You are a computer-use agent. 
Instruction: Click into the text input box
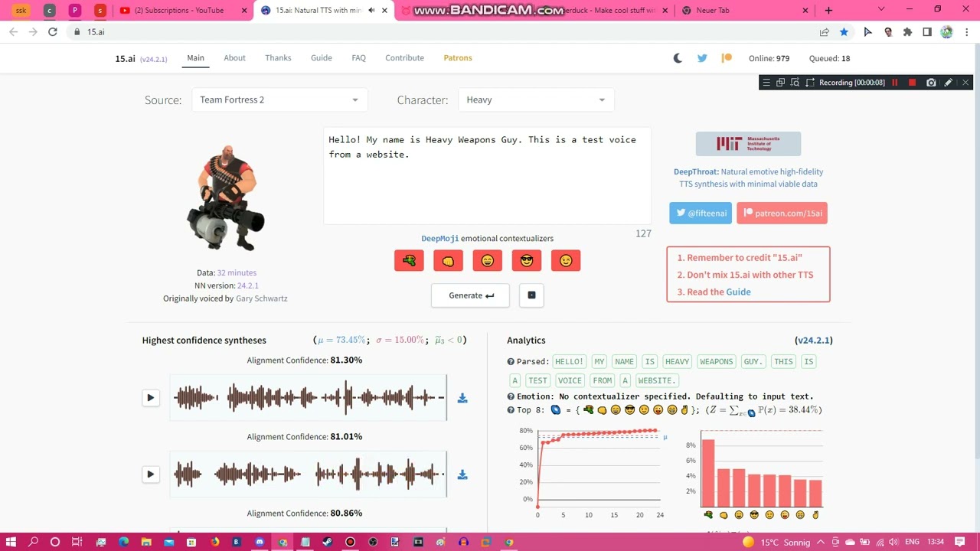tap(487, 176)
